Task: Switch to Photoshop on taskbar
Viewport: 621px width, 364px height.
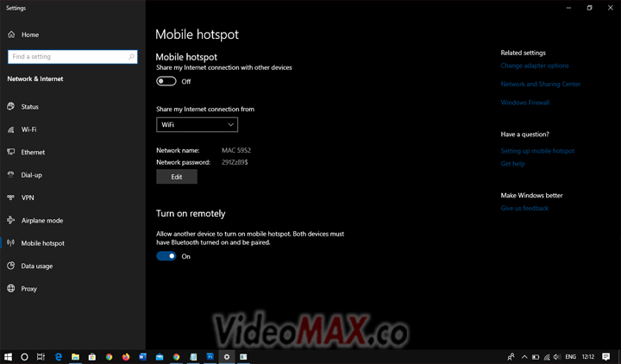Action: [x=210, y=357]
